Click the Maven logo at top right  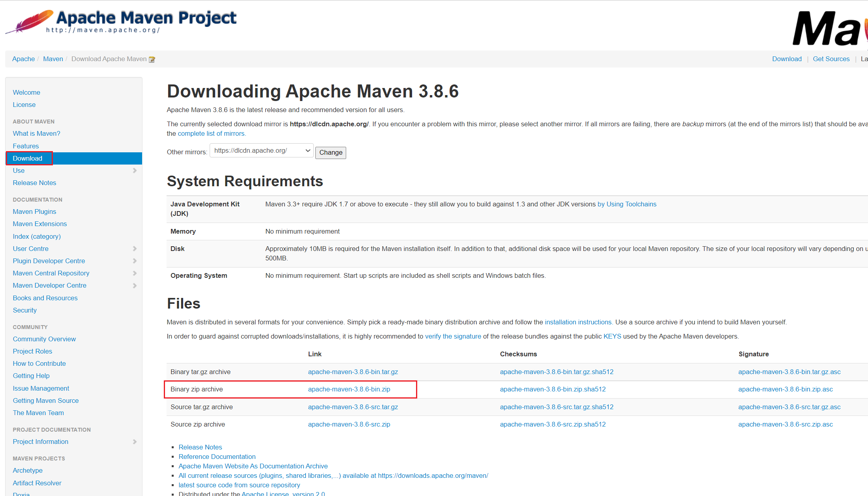(829, 28)
